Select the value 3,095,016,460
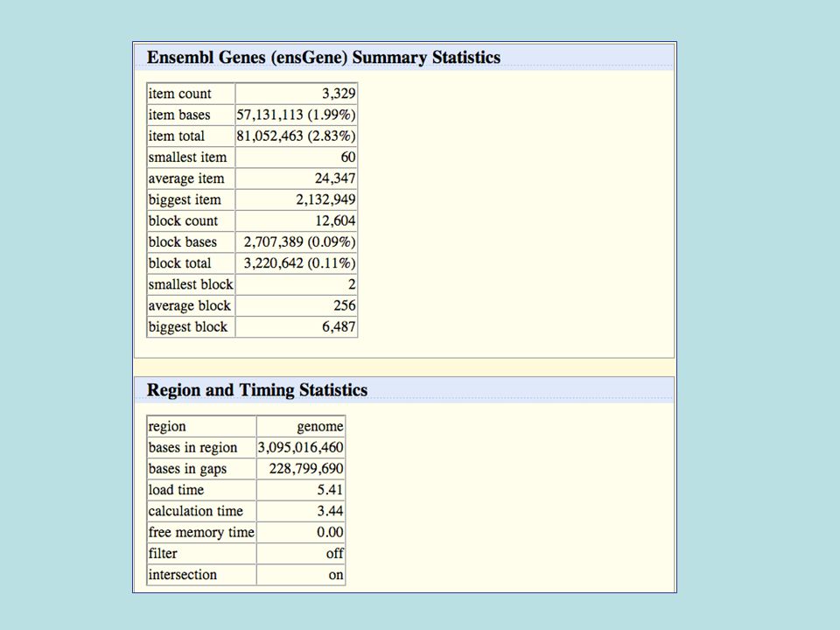Viewport: 840px width, 630px height. coord(300,448)
